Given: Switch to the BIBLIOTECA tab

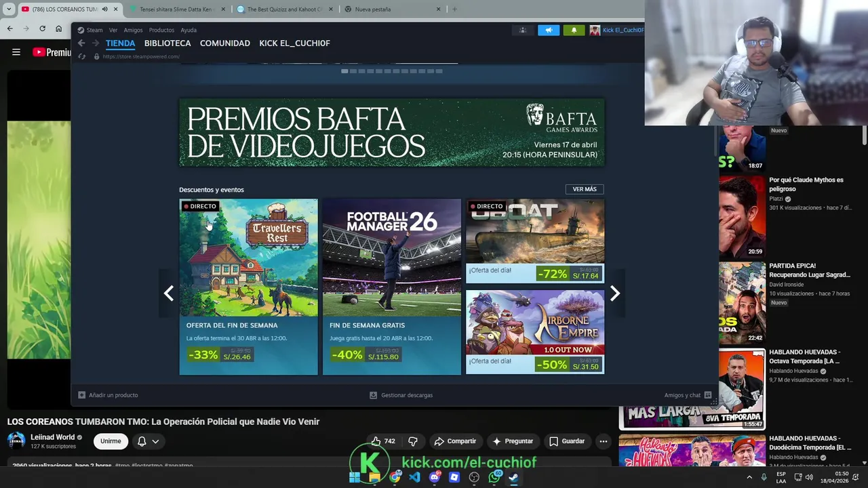Looking at the screenshot, I should click(x=167, y=43).
